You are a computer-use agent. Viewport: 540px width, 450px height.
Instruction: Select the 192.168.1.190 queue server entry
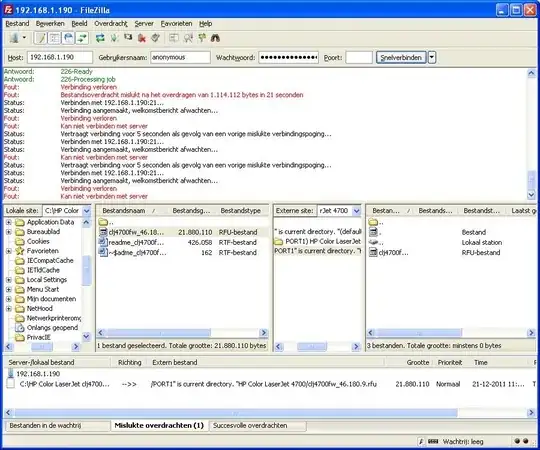38,374
